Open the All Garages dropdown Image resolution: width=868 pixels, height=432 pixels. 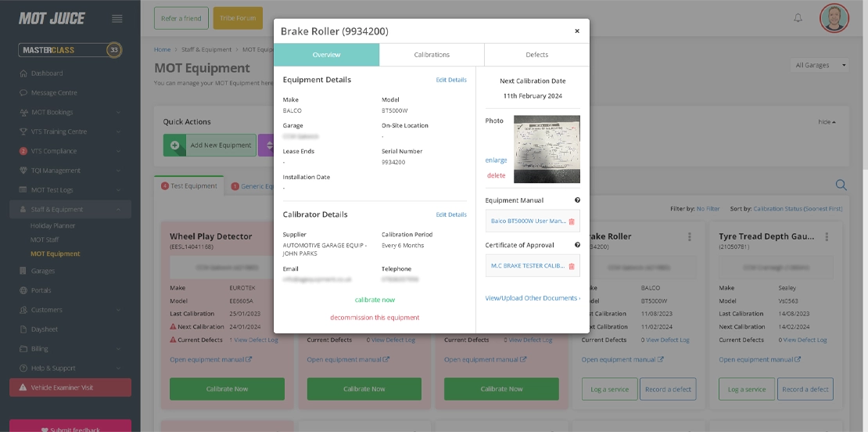tap(820, 66)
